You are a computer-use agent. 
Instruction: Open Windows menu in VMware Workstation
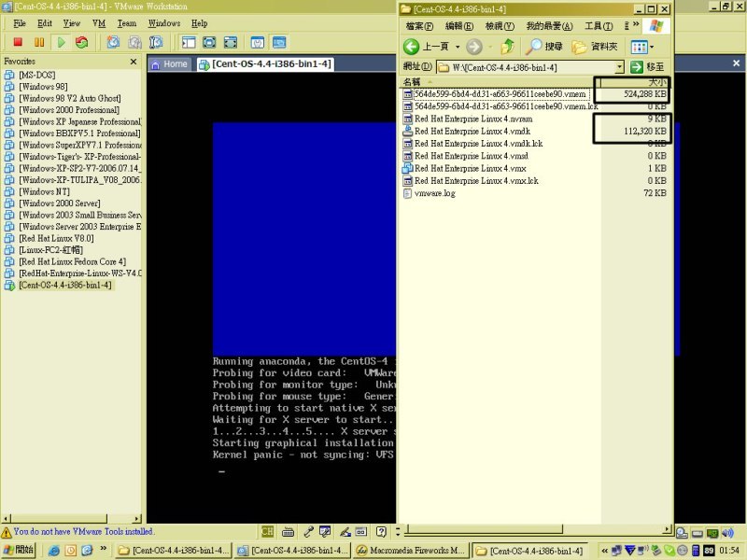(164, 23)
